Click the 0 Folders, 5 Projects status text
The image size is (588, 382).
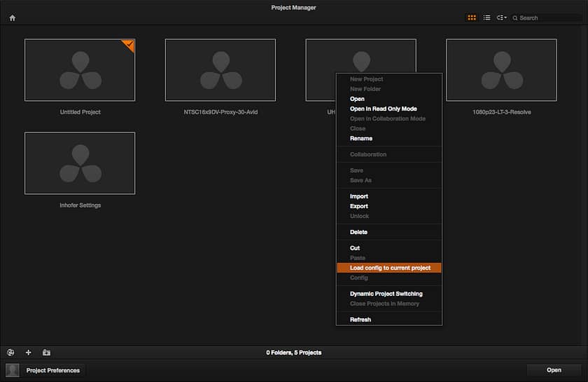[x=293, y=353]
